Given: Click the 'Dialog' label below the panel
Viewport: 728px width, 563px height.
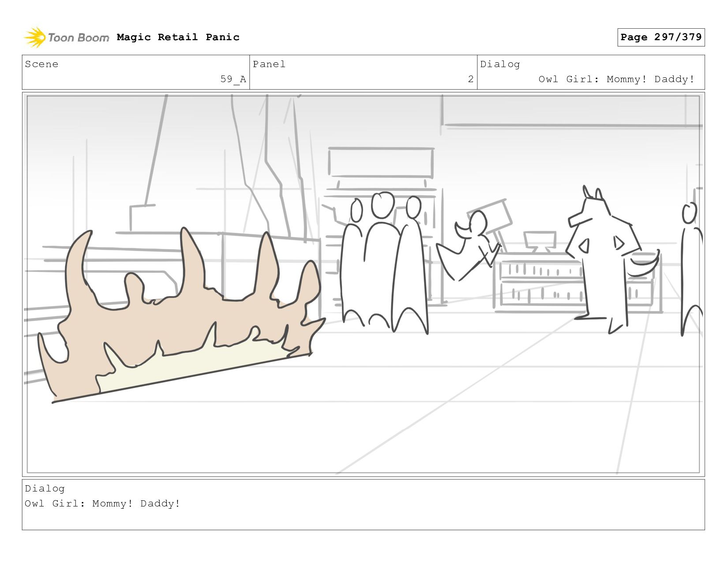Looking at the screenshot, I should (x=45, y=488).
